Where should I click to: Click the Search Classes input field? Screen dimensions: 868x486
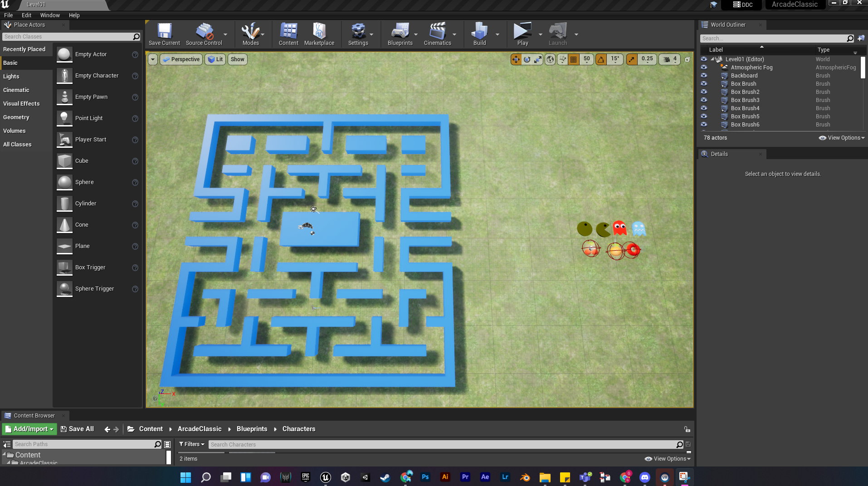coord(68,37)
